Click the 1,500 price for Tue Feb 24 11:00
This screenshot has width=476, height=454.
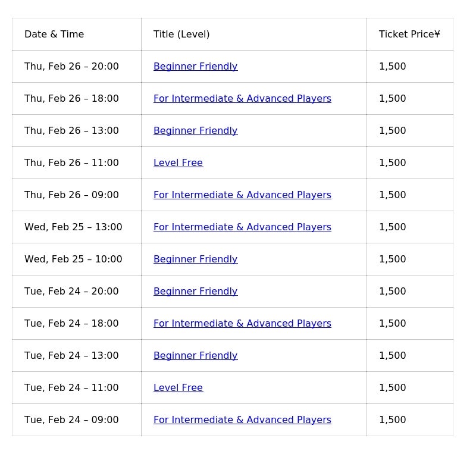pos(393,388)
